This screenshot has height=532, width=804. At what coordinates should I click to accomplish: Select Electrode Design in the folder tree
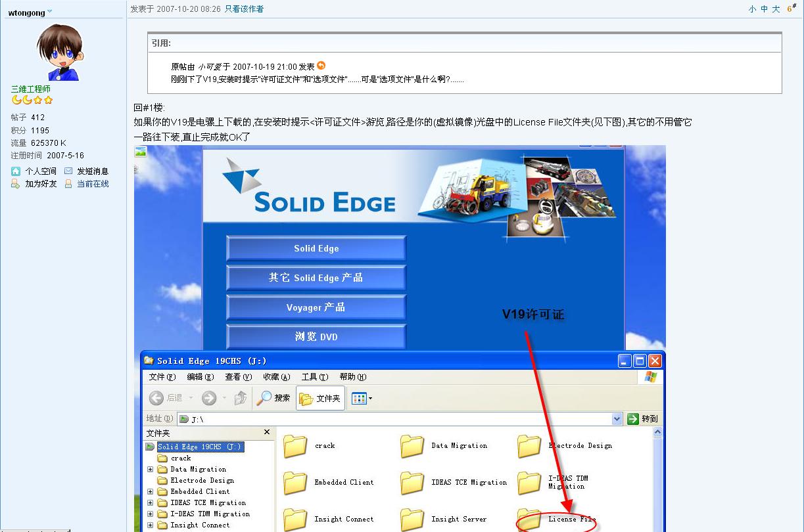click(x=202, y=481)
